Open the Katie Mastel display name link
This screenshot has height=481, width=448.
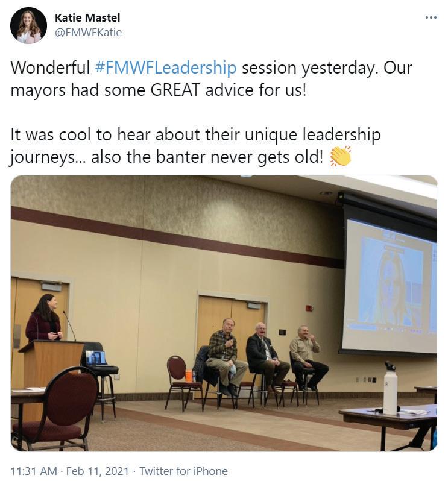pyautogui.click(x=87, y=18)
